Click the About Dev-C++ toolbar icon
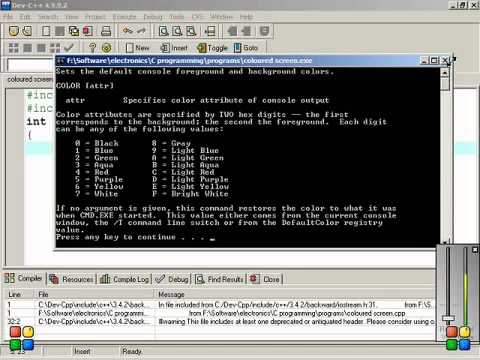 pos(107,48)
